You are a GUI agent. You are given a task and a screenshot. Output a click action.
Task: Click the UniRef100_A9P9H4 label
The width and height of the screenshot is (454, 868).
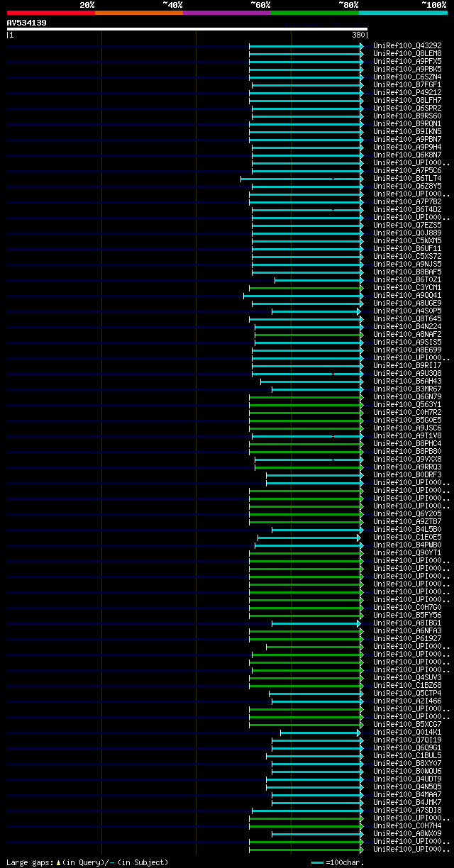(407, 147)
